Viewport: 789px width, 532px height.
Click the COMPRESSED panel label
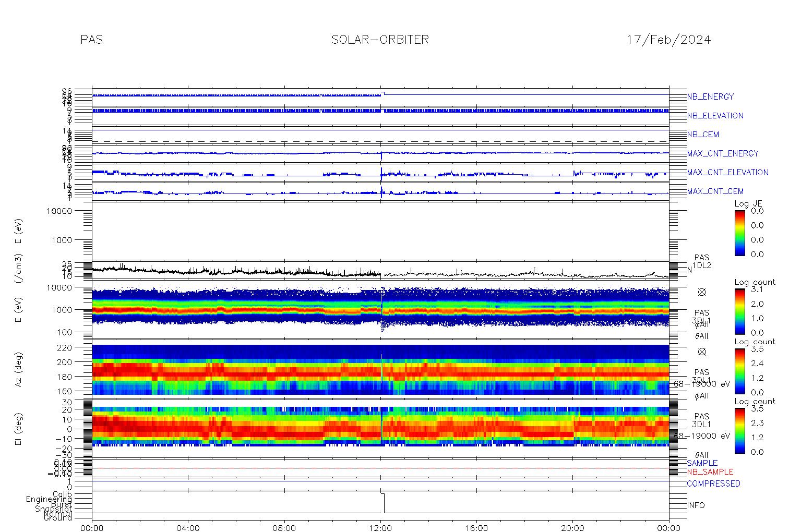(x=713, y=483)
